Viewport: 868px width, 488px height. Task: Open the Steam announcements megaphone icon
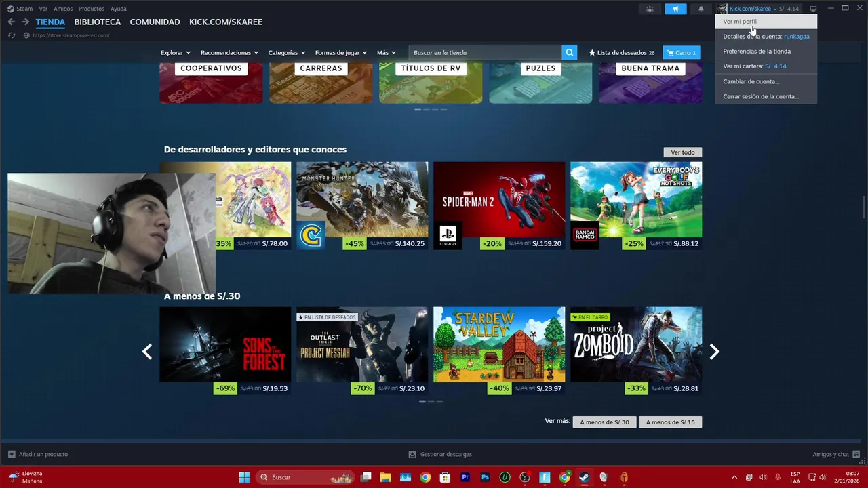point(675,9)
